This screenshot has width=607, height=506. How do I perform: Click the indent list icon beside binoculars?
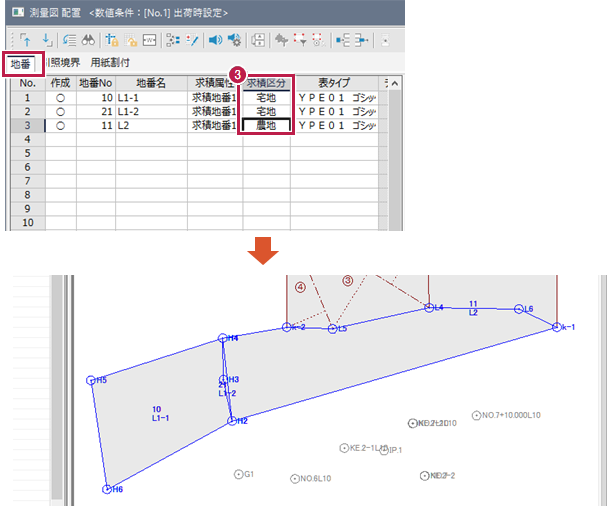click(69, 41)
